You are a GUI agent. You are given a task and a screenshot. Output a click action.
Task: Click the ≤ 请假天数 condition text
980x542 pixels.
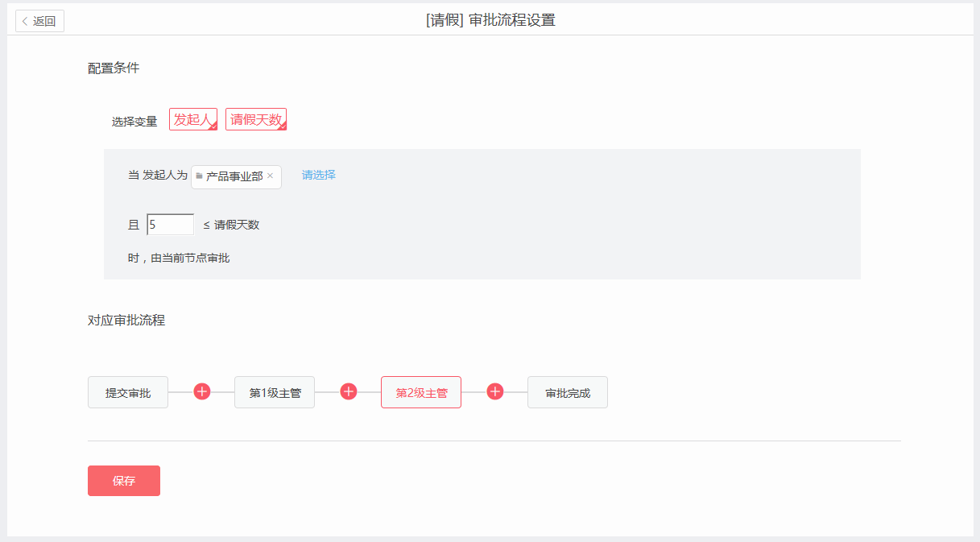pyautogui.click(x=231, y=225)
